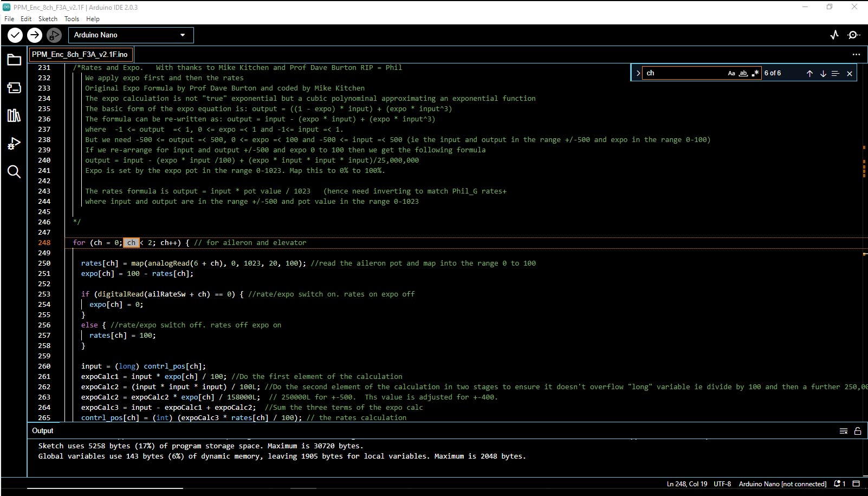The height and width of the screenshot is (496, 868).
Task: Open the editor tab overflow ellipsis menu
Action: point(856,54)
